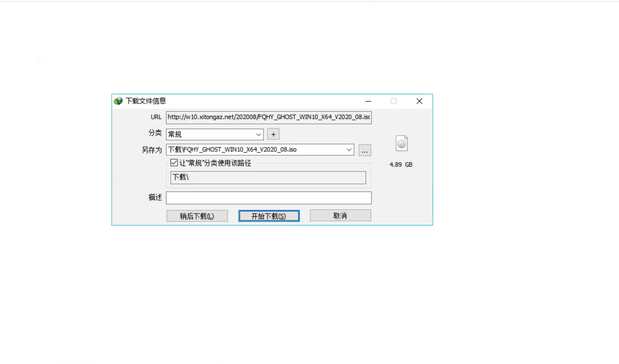Screen dimensions: 619x364
Task: Close the 下载文件信息 dialog
Action: [419, 101]
